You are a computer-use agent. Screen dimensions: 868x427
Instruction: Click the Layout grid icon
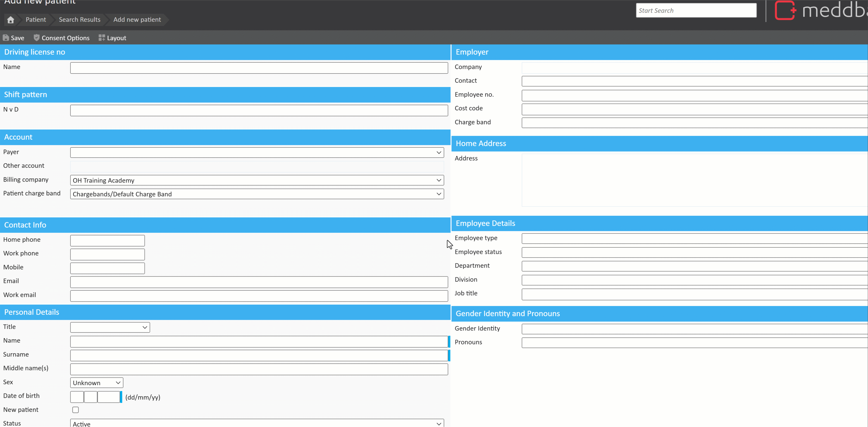pos(101,38)
